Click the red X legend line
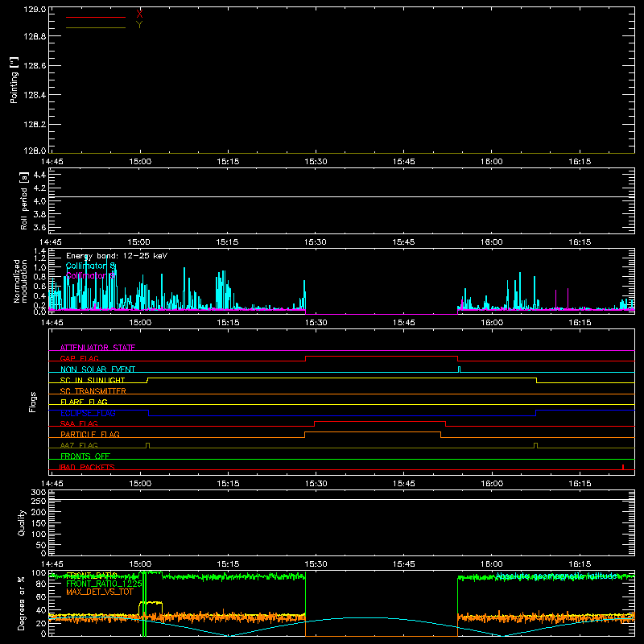The width and height of the screenshot is (644, 644). 96,17
